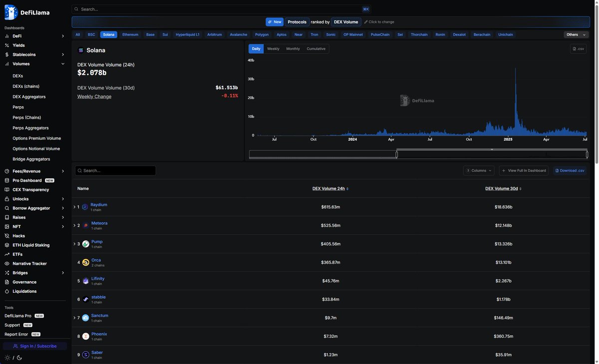Click the Raydium protocol icon
The height and width of the screenshot is (364, 599).
pyautogui.click(x=85, y=207)
